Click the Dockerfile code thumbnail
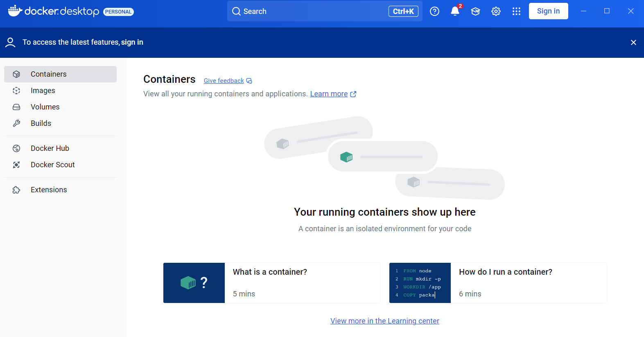 (420, 283)
